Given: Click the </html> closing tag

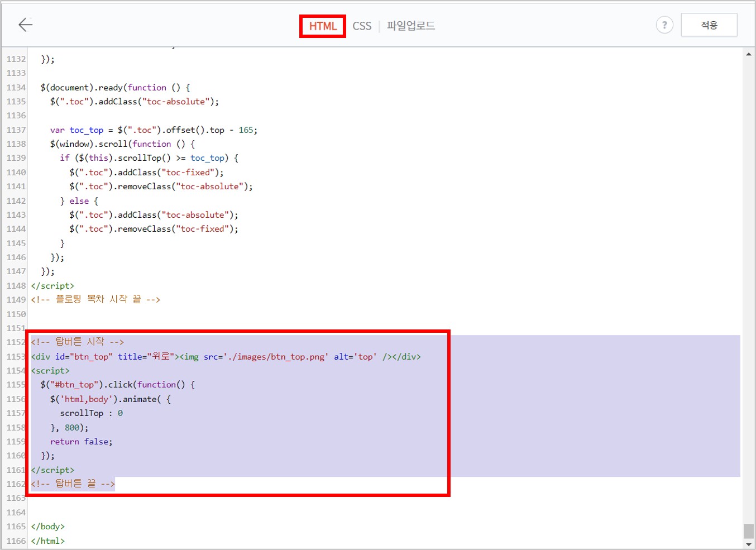Looking at the screenshot, I should [48, 541].
